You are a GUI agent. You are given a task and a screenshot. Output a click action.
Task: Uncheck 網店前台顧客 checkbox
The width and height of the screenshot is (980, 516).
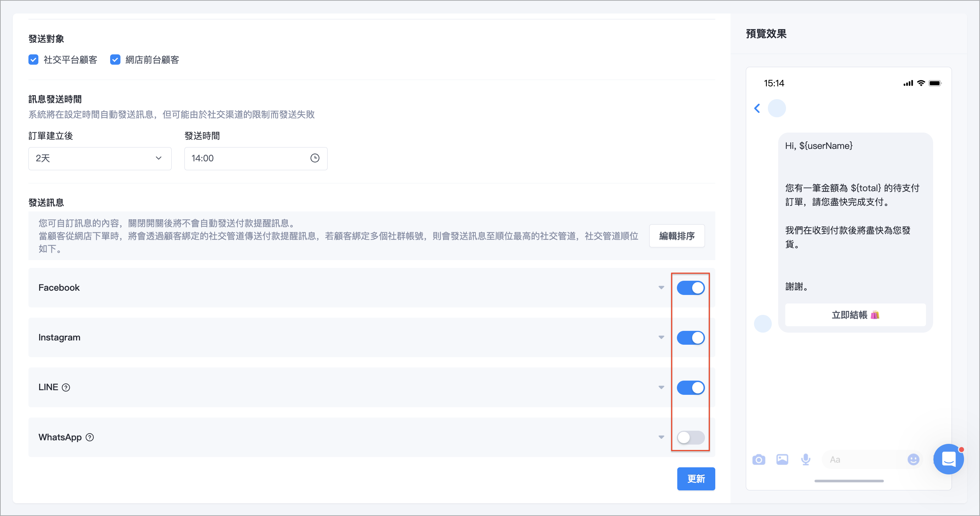[115, 60]
